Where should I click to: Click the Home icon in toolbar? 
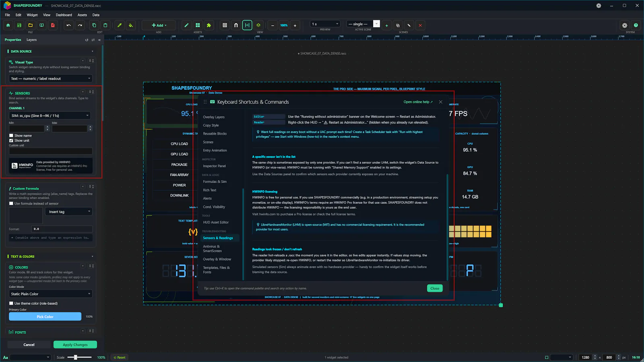[8, 25]
